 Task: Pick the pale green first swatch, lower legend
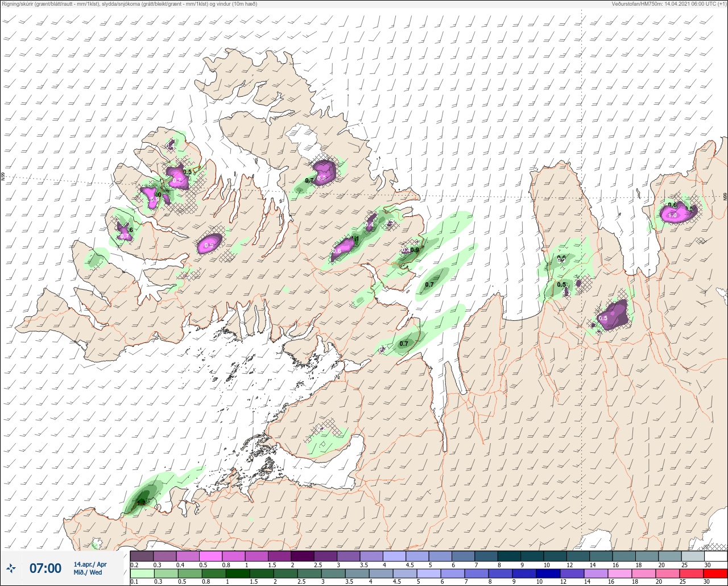coord(142,573)
